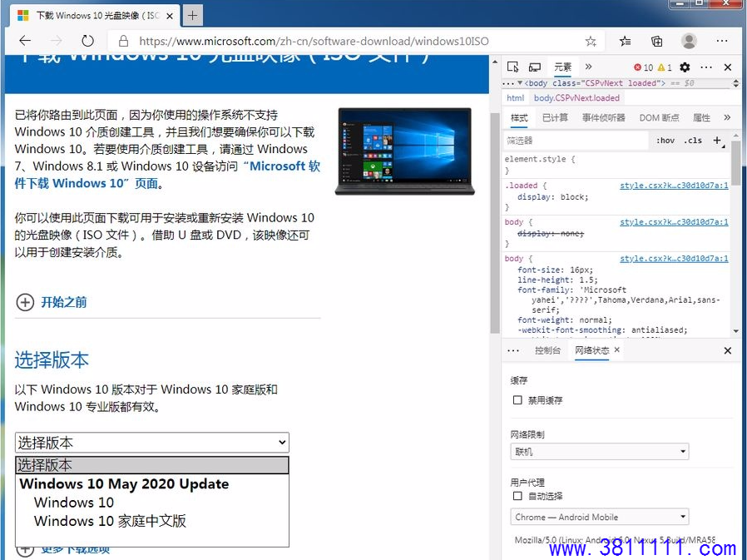Open DevTools customize menu dots

[706, 67]
